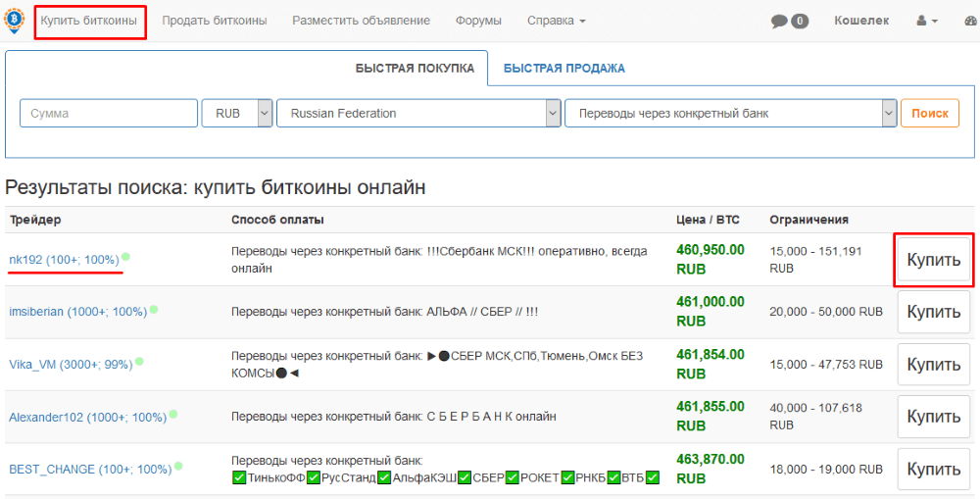Open the Переводы через конкретный банк dropdown
Viewport: 980px width, 499px height.
[x=731, y=113]
